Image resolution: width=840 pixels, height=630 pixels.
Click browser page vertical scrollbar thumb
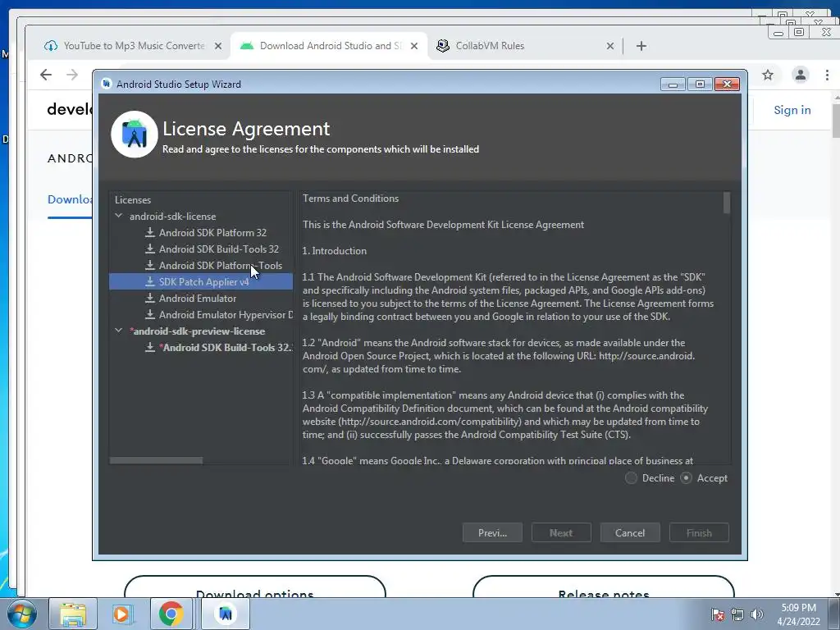[836, 121]
